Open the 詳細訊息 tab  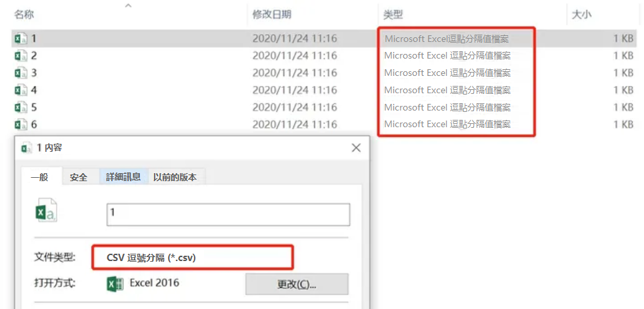click(x=123, y=177)
